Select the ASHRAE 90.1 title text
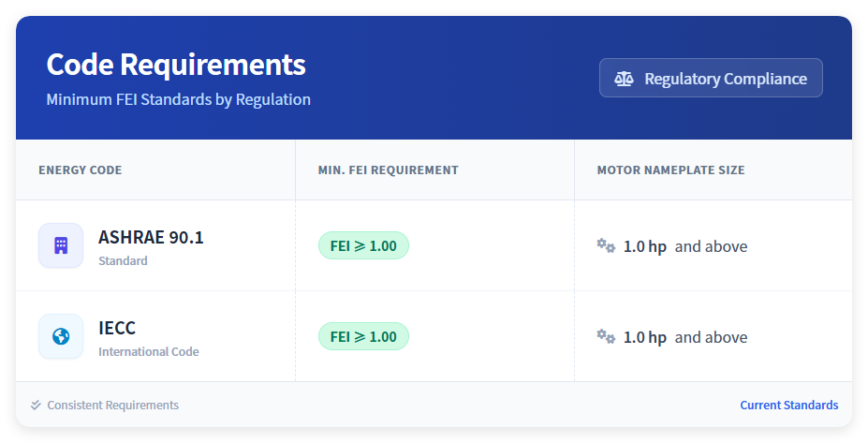 click(151, 238)
